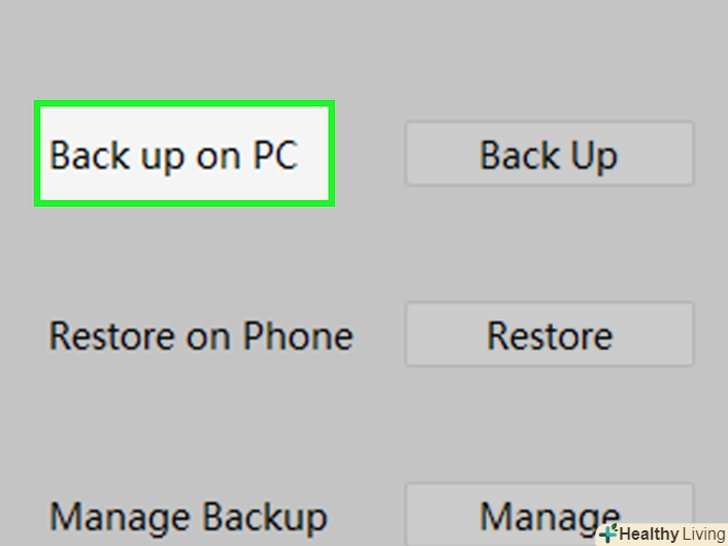Click the Healthy Living plus icon
This screenshot has width=728, height=546.
click(608, 534)
